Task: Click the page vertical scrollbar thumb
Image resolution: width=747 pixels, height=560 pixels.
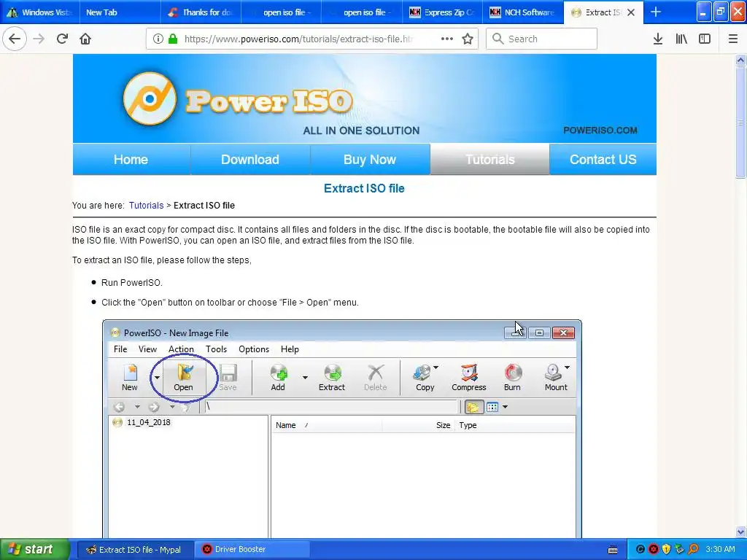Action: [740, 122]
